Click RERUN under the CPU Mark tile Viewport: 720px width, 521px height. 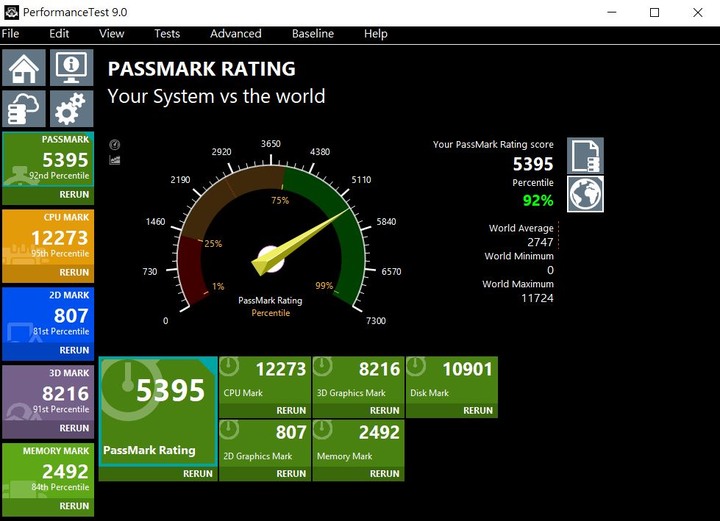coord(291,411)
